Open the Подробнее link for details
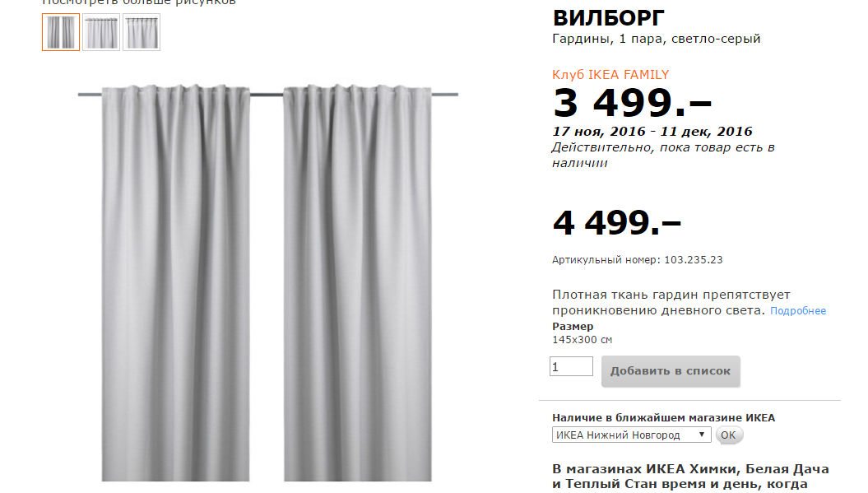Image resolution: width=868 pixels, height=493 pixels. (x=798, y=311)
